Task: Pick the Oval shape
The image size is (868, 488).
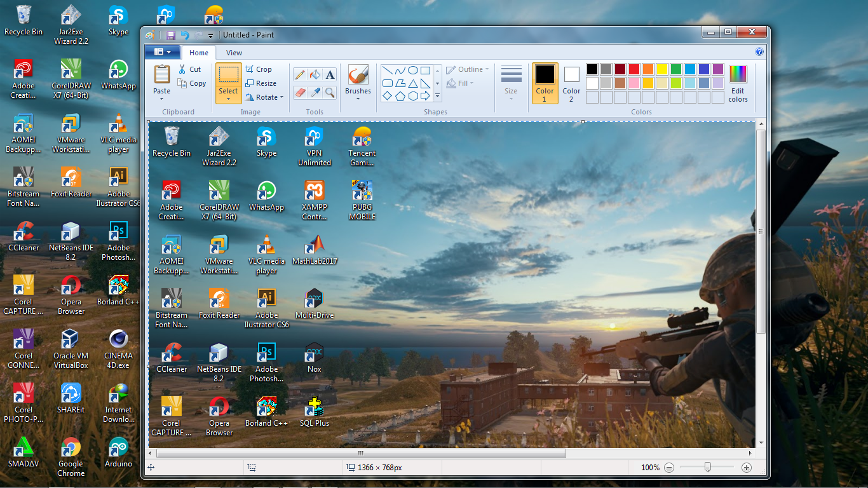Action: pos(412,71)
